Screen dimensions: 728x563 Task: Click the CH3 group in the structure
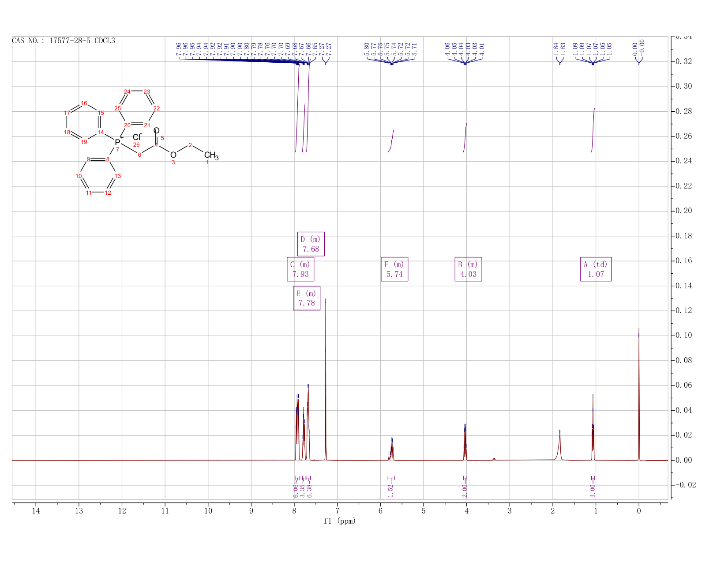pos(211,155)
